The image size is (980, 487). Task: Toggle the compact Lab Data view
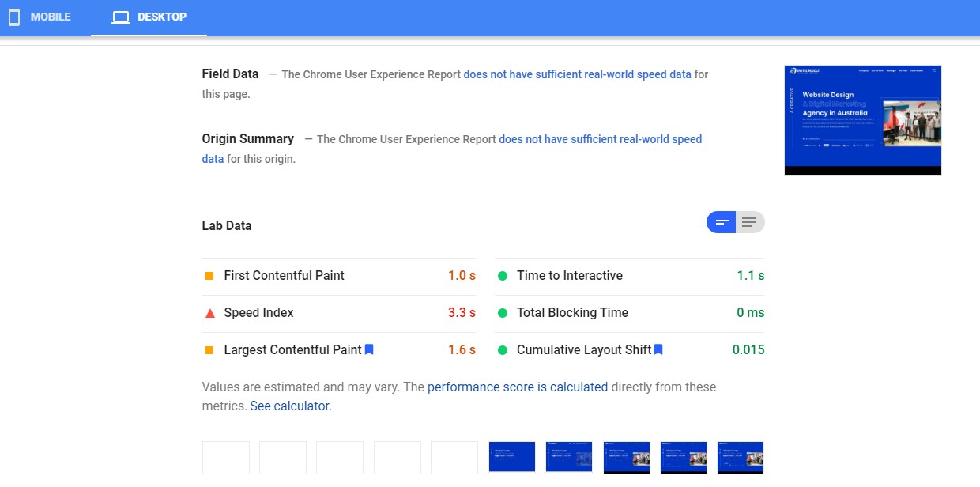720,222
